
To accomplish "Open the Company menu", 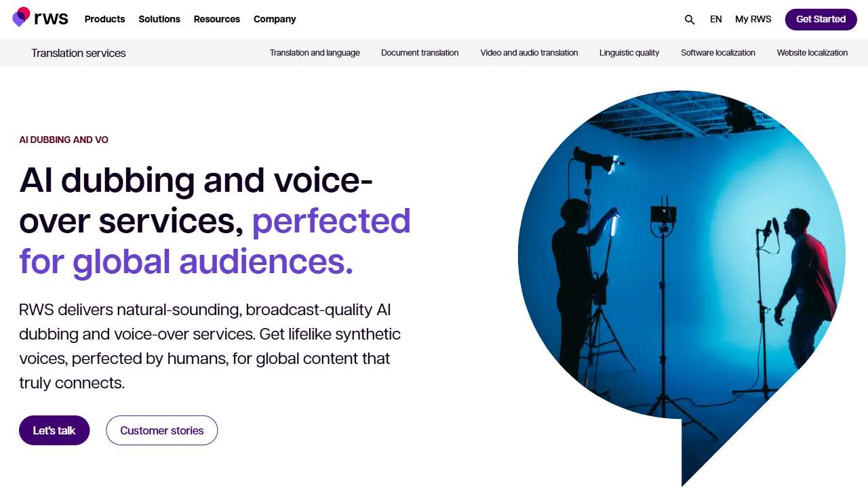I will [275, 19].
